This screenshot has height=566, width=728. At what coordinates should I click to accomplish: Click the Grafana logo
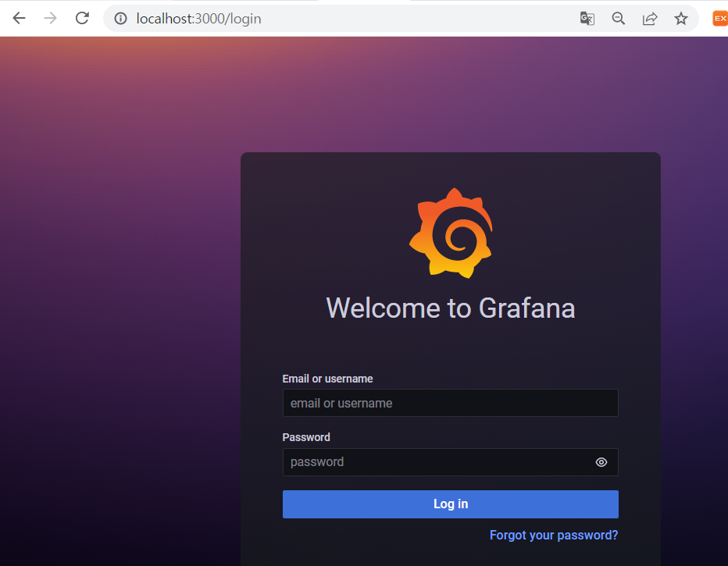[x=451, y=233]
